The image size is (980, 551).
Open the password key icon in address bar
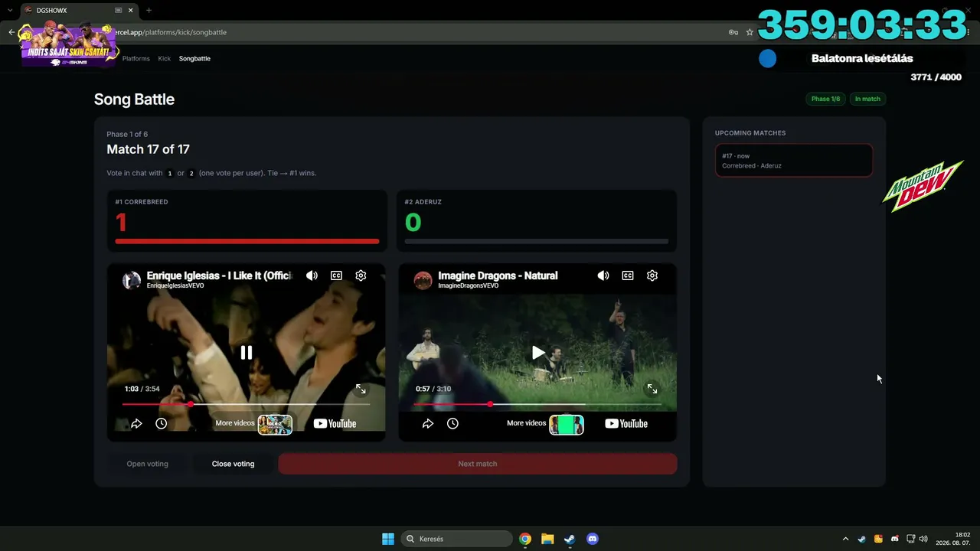pyautogui.click(x=733, y=32)
